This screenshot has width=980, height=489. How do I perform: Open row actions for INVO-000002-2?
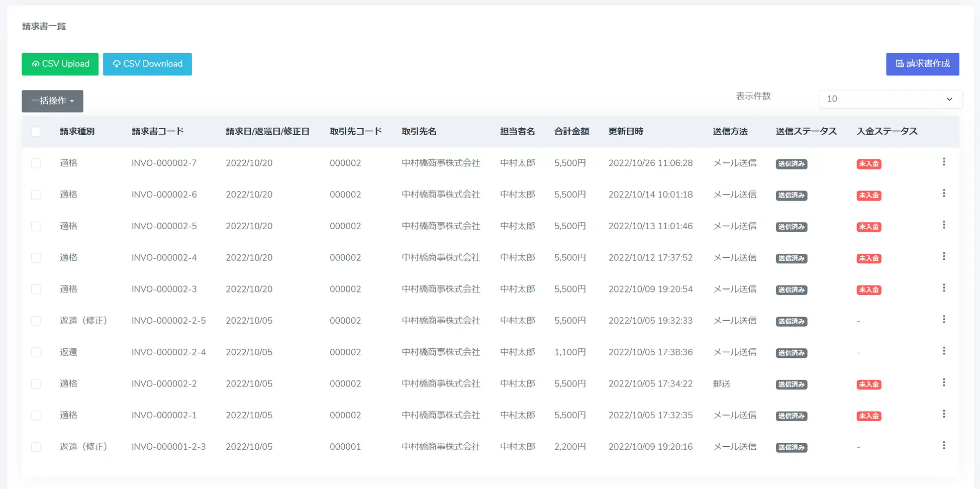(x=944, y=382)
